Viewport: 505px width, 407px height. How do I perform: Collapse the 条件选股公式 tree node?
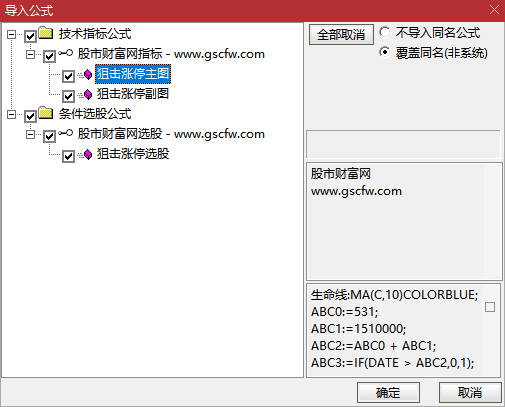11,115
